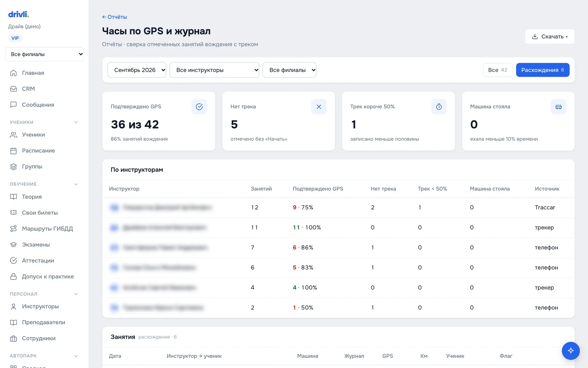Click the VIP badge
Screen dimensions: 588x368
15,38
